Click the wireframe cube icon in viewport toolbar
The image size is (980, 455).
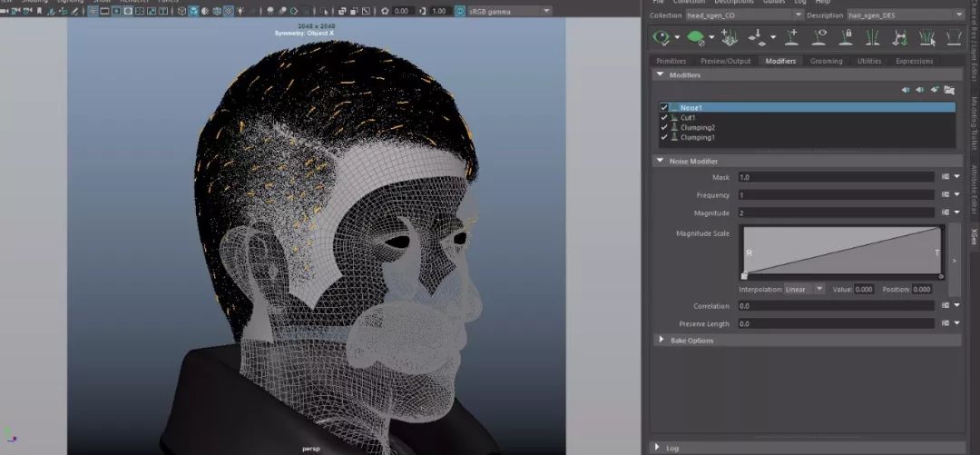(x=181, y=11)
